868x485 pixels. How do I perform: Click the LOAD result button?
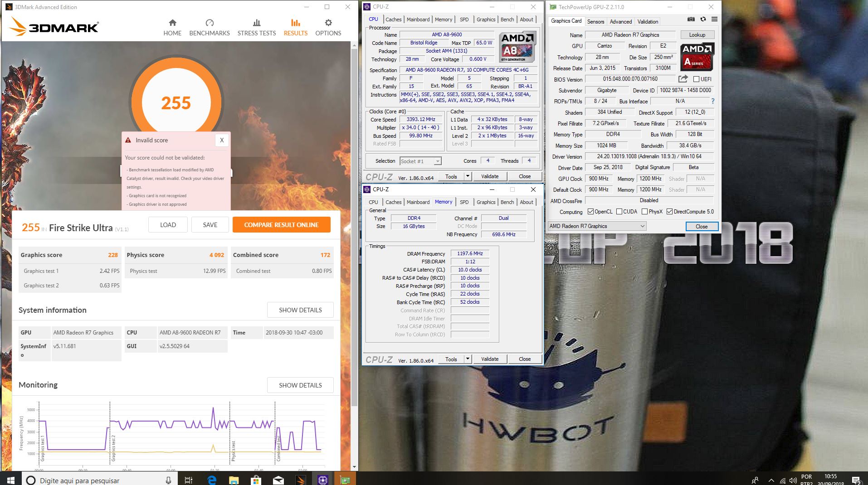pos(168,225)
